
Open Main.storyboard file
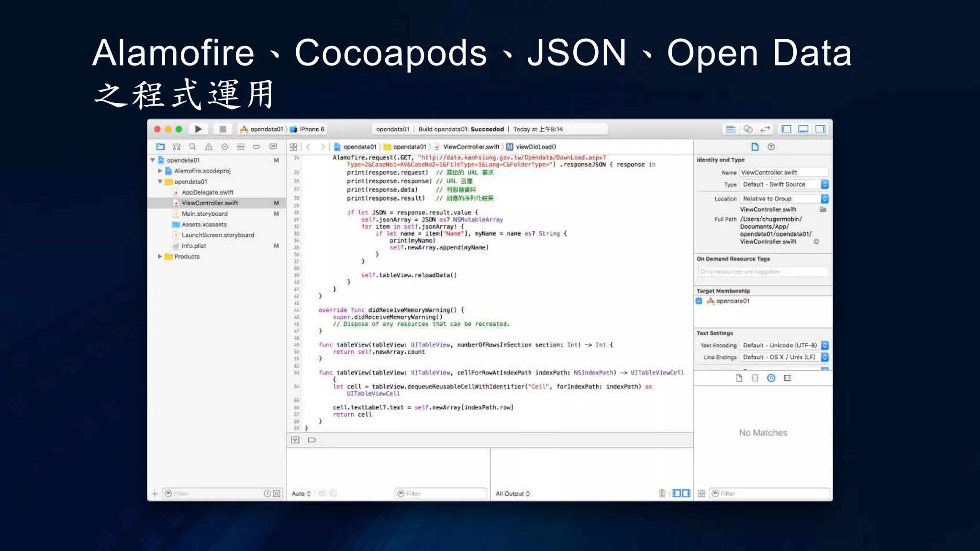[204, 214]
